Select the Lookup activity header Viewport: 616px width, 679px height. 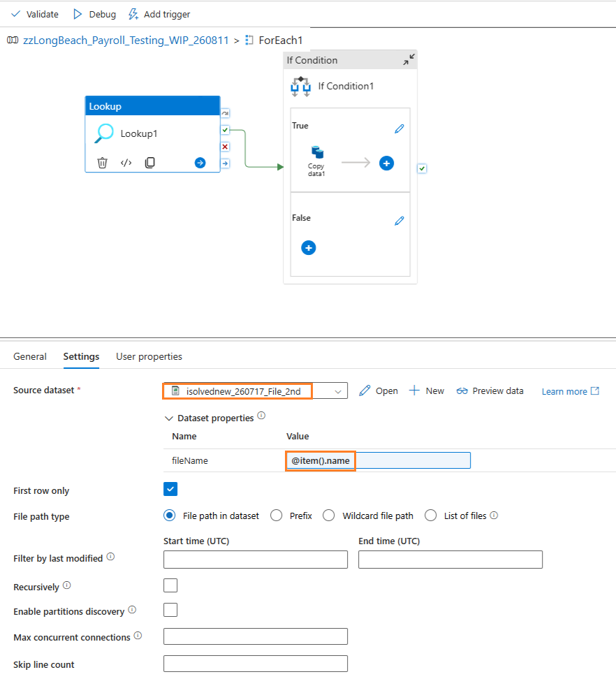tap(152, 106)
